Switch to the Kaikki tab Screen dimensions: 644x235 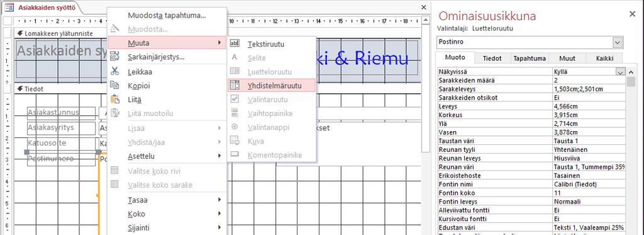pos(604,59)
